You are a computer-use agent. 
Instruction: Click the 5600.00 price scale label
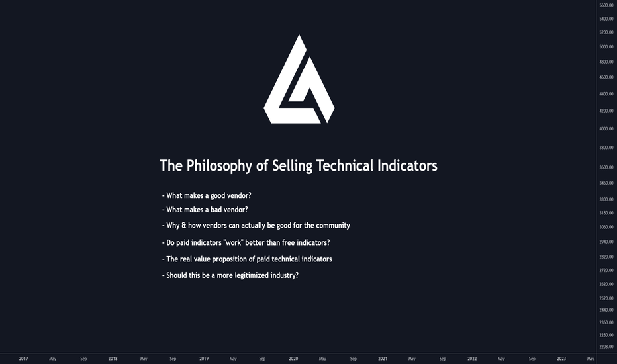606,5
